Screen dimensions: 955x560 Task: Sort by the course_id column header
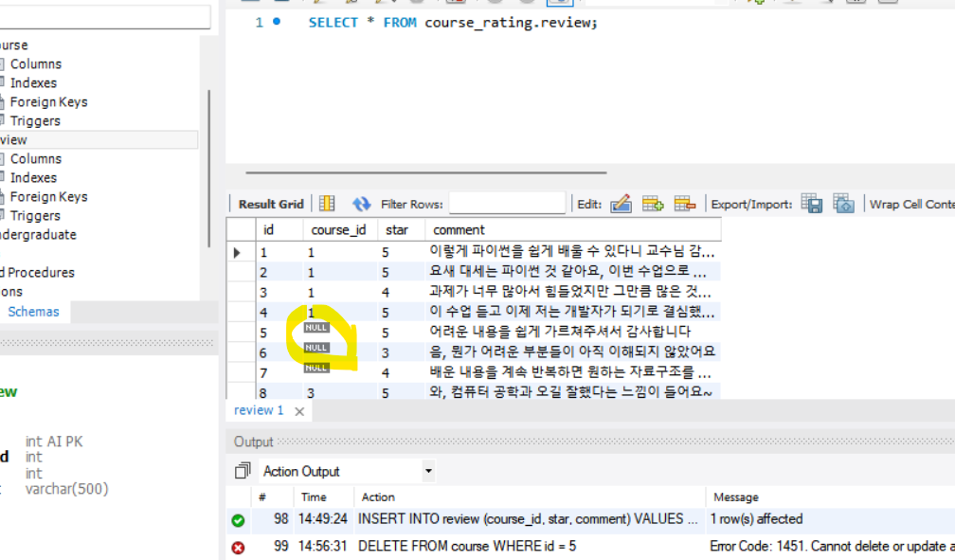pos(338,229)
